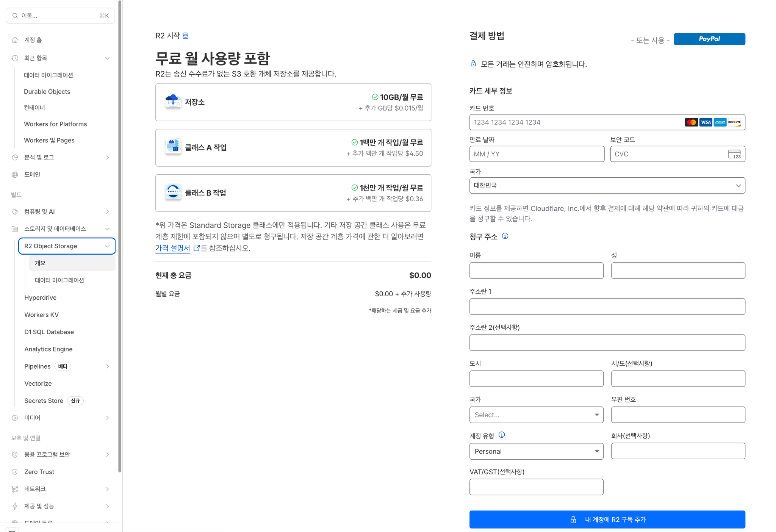This screenshot has width=776, height=532.
Task: Click the globe icon for 도메인
Action: [x=14, y=174]
